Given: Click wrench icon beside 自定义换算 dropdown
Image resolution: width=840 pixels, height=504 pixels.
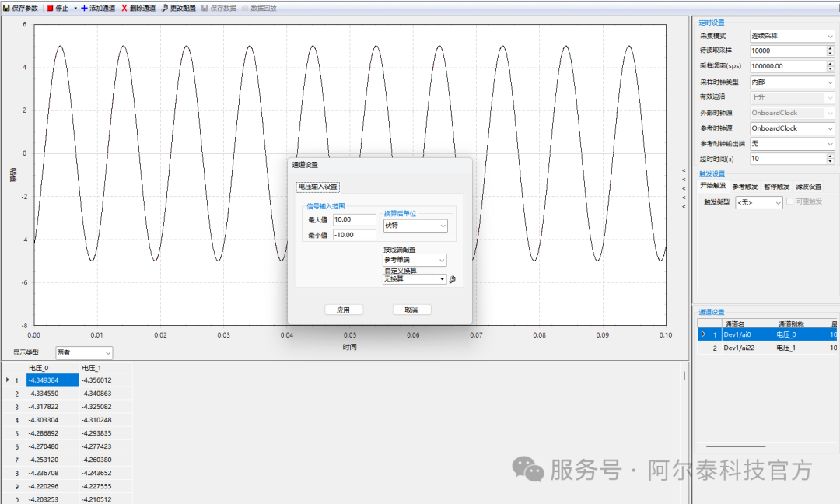Looking at the screenshot, I should point(453,279).
